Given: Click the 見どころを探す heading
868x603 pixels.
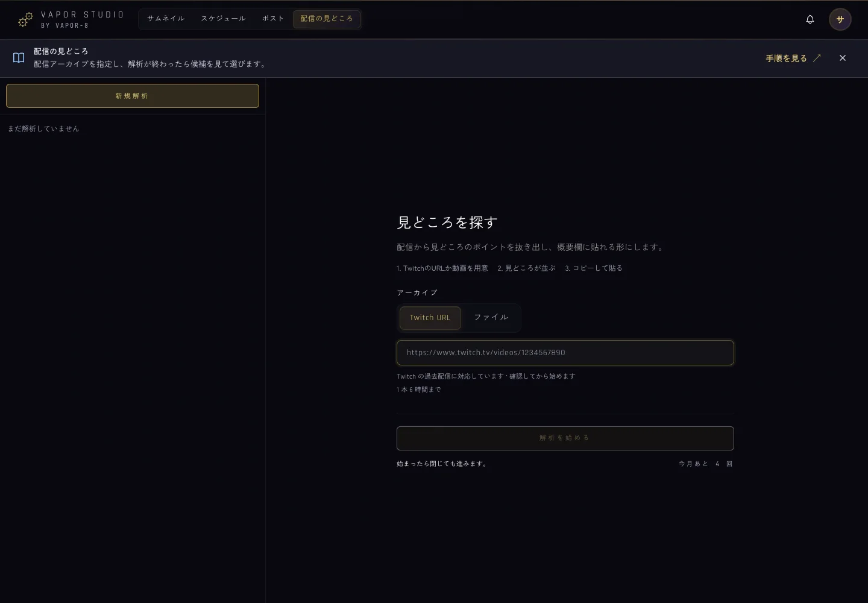Looking at the screenshot, I should [x=447, y=223].
